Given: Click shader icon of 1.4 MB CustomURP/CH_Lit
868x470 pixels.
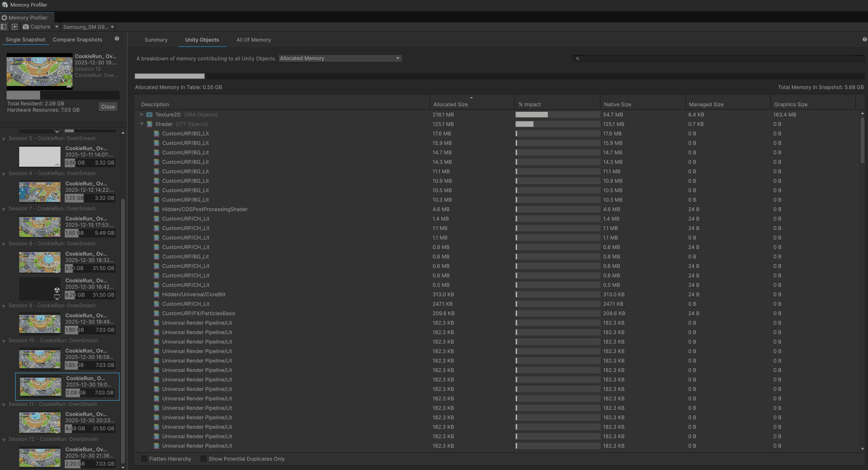Looking at the screenshot, I should (x=156, y=219).
